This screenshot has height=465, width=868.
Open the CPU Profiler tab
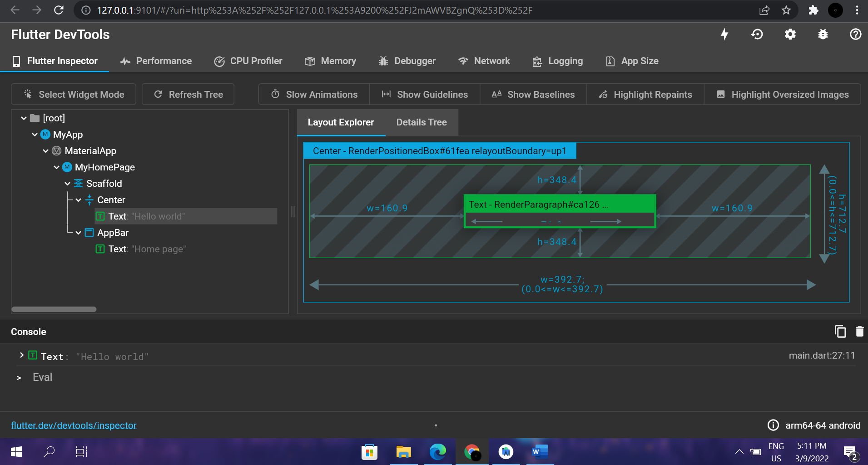point(248,61)
